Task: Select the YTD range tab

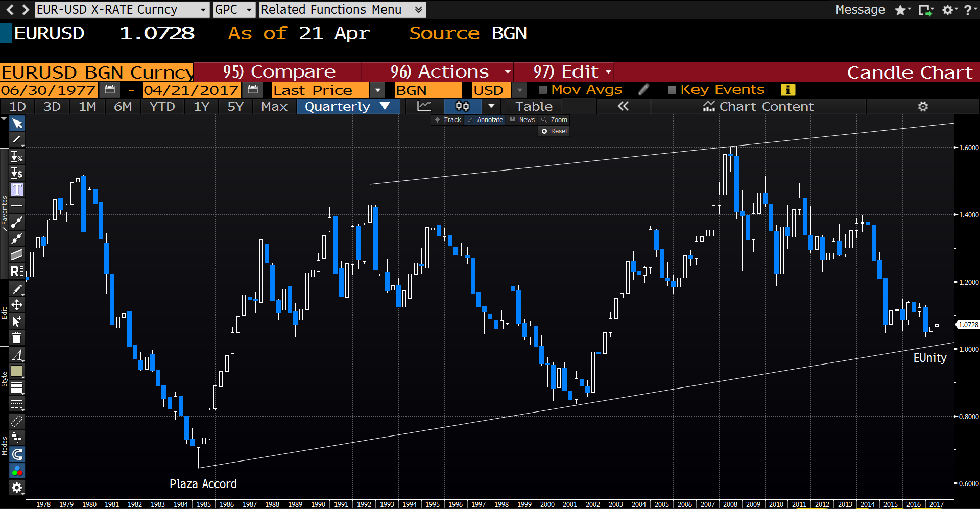Action: click(x=162, y=106)
